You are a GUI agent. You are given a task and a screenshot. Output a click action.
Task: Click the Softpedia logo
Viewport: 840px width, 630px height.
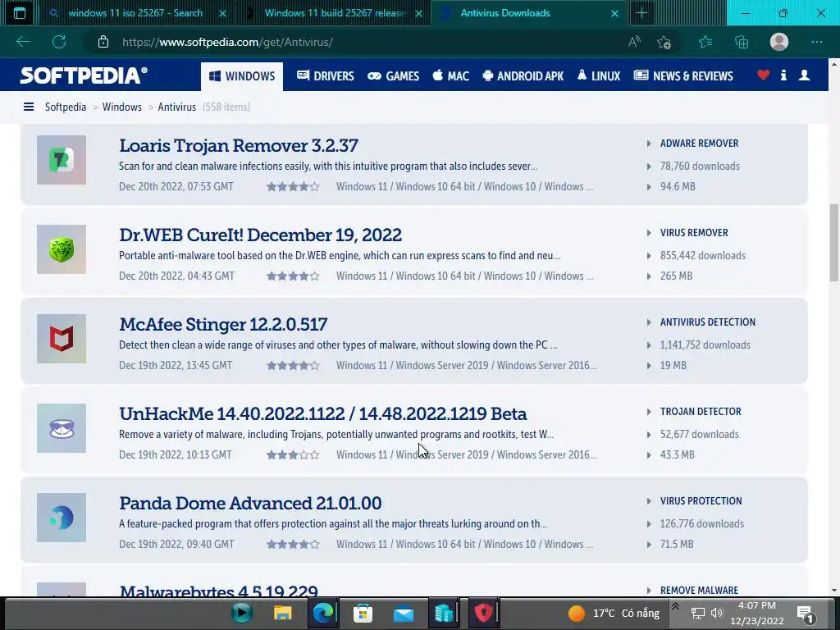83,75
